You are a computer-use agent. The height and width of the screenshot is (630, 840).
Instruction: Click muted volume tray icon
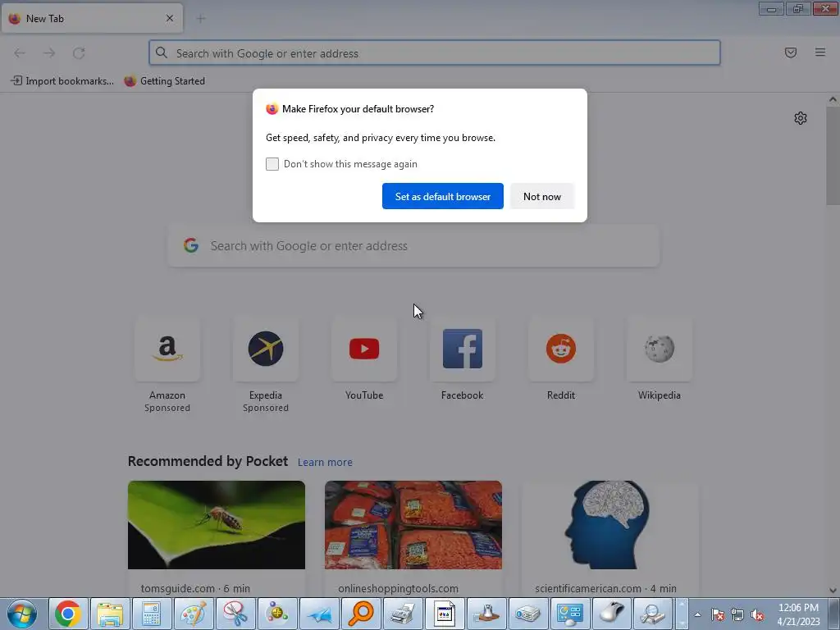[757, 614]
